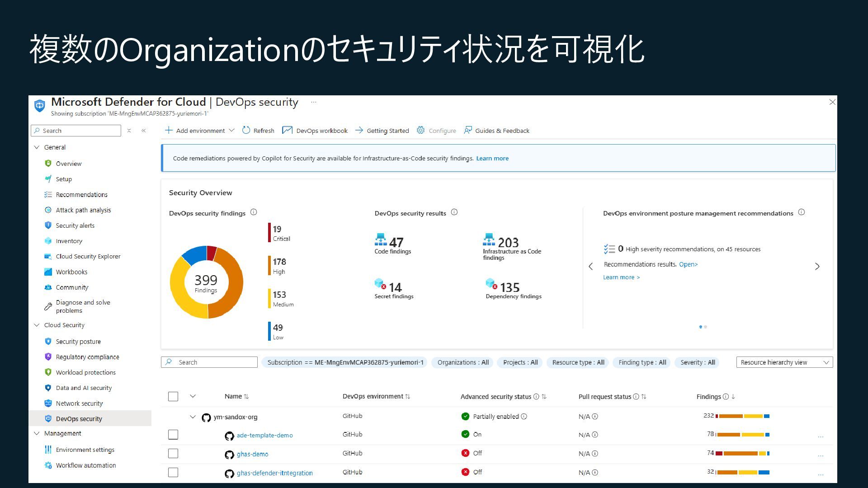Screen dimensions: 868x488
Task: Open Regulatory compliance menu item
Action: tap(87, 357)
